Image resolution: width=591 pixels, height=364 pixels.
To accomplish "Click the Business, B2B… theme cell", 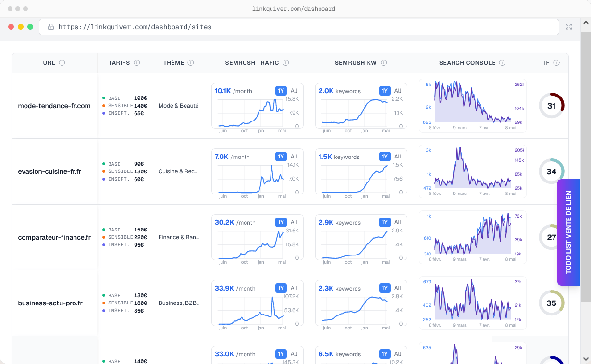I will (179, 303).
